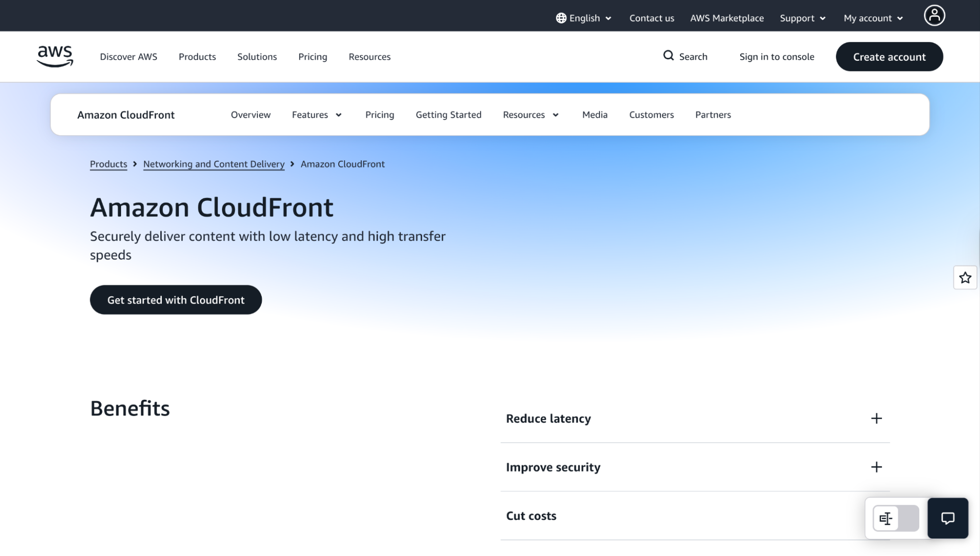
Task: Open the user profile avatar icon
Action: pos(934,16)
